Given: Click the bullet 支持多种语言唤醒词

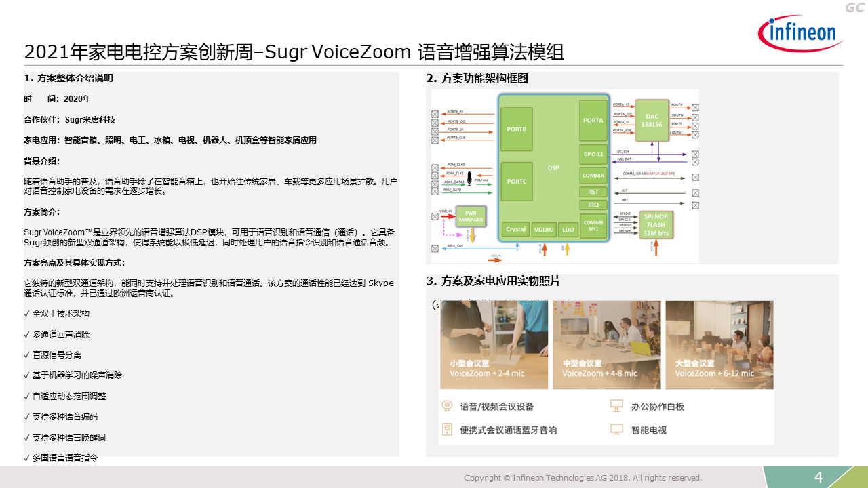Looking at the screenshot, I should pos(64,437).
